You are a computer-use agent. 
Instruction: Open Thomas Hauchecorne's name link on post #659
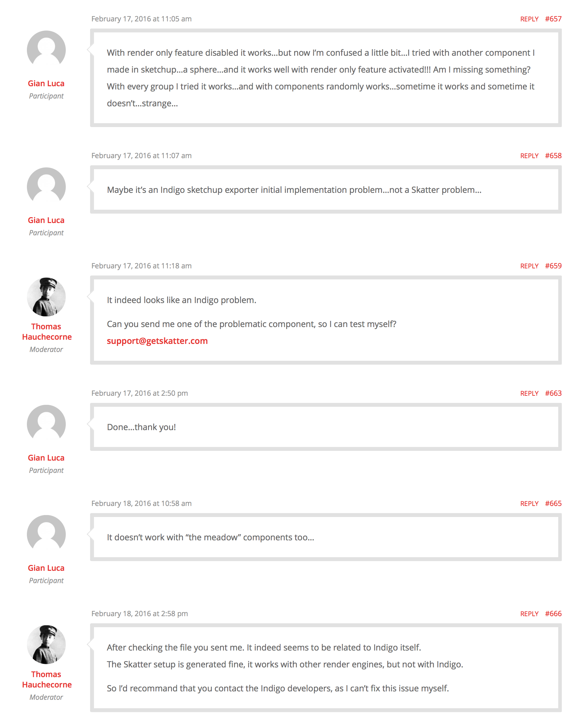[x=47, y=332]
